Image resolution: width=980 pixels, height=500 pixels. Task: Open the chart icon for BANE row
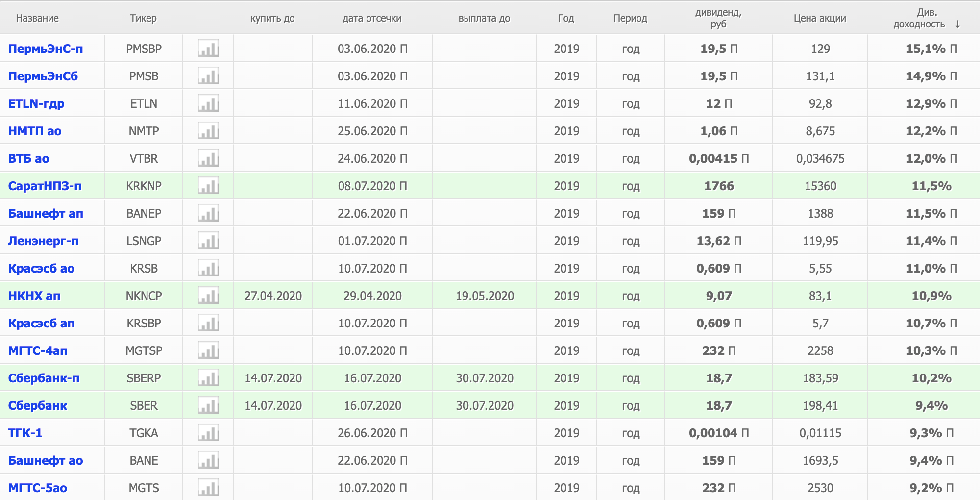(208, 460)
